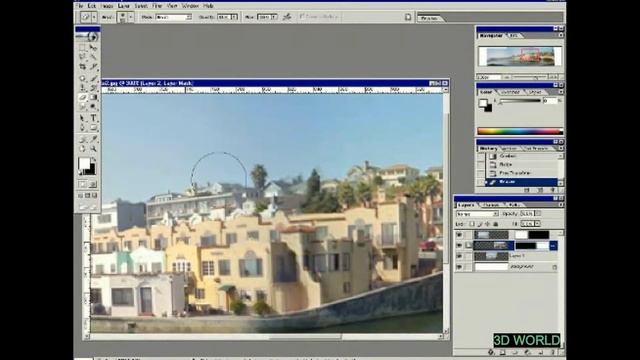The image size is (640, 360).
Task: Select the Clone Stamp tool
Action: (x=82, y=88)
